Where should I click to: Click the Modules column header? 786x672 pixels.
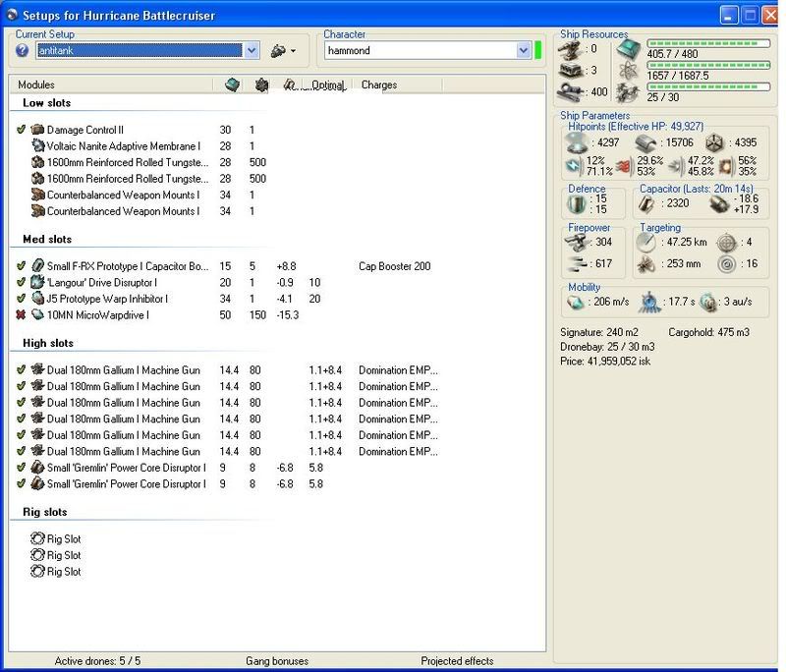click(36, 84)
